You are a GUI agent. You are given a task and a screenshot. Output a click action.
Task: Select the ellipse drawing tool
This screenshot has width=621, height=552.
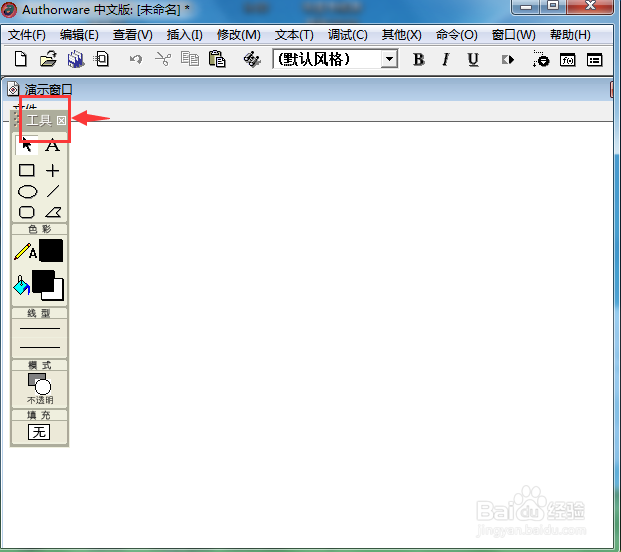[27, 192]
